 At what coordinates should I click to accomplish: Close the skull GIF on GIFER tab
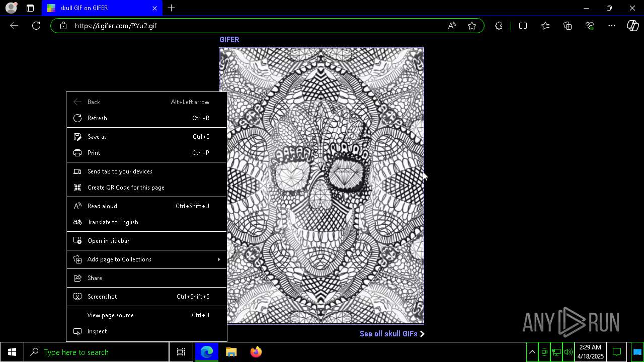[x=154, y=8]
